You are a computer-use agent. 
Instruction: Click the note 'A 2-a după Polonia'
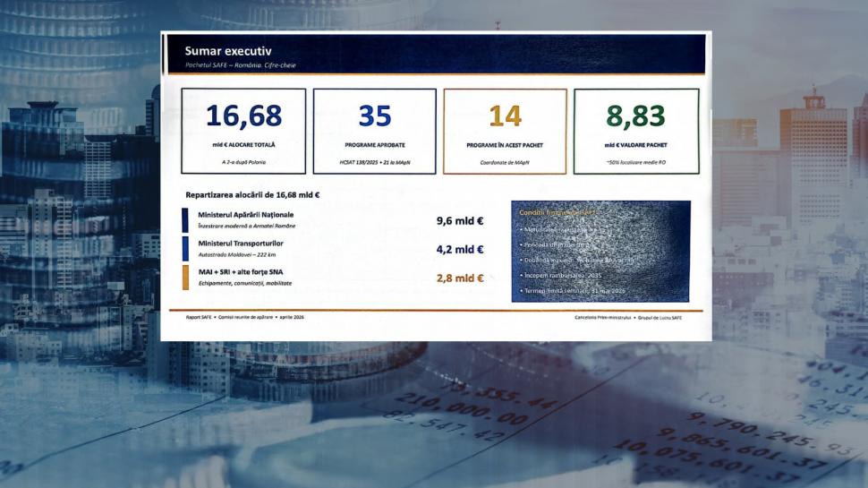pos(243,162)
